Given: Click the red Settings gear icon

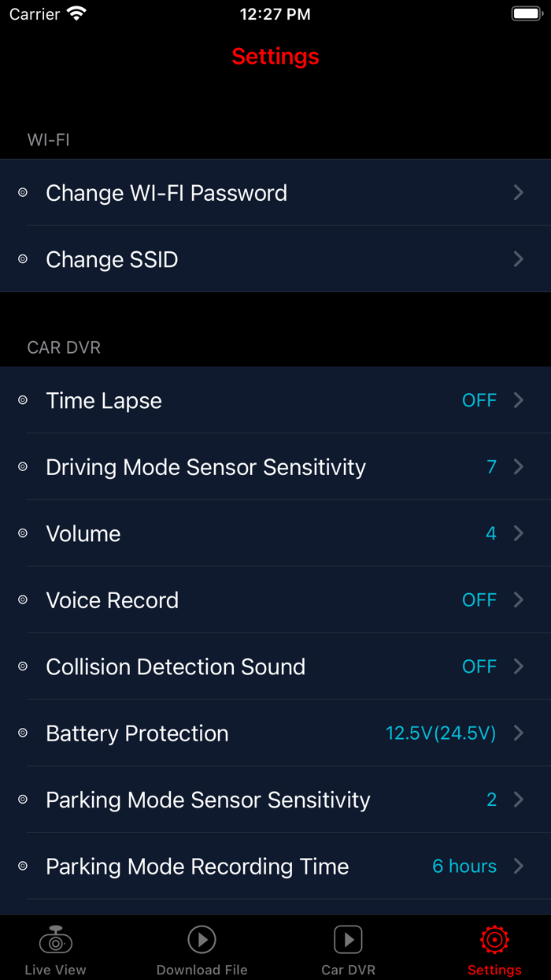Looking at the screenshot, I should [494, 940].
